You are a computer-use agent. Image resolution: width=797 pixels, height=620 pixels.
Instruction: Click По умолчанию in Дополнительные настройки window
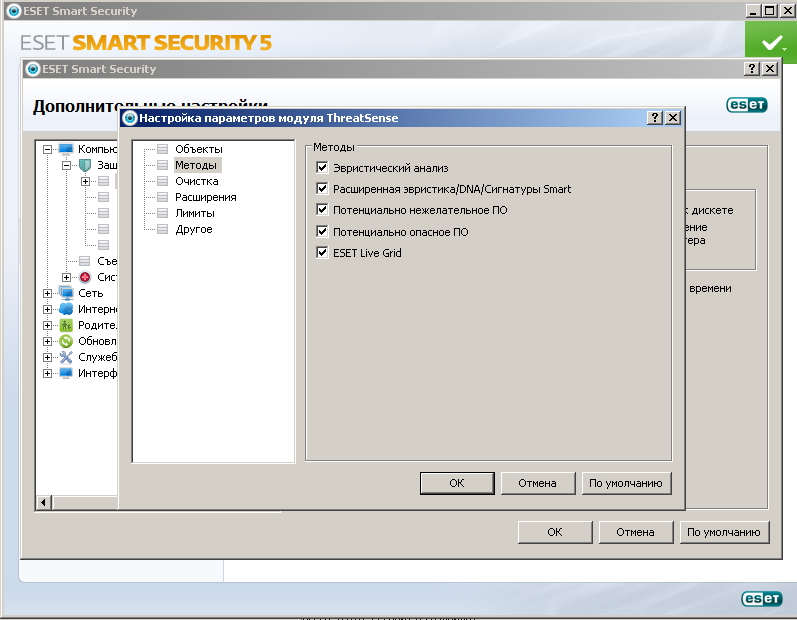point(724,532)
